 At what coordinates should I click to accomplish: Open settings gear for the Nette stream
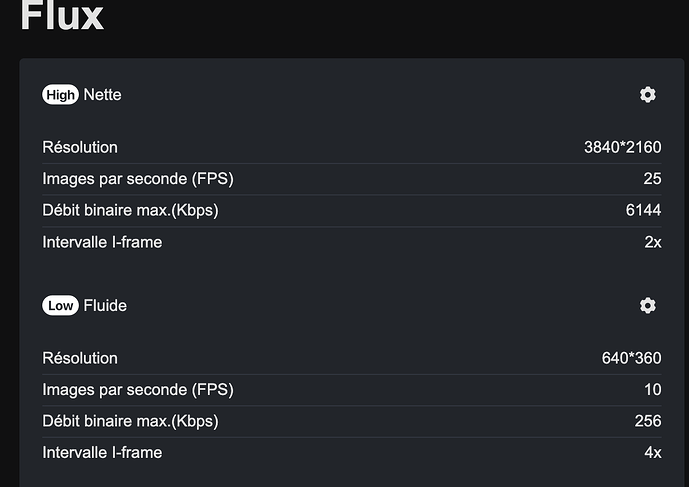point(647,95)
